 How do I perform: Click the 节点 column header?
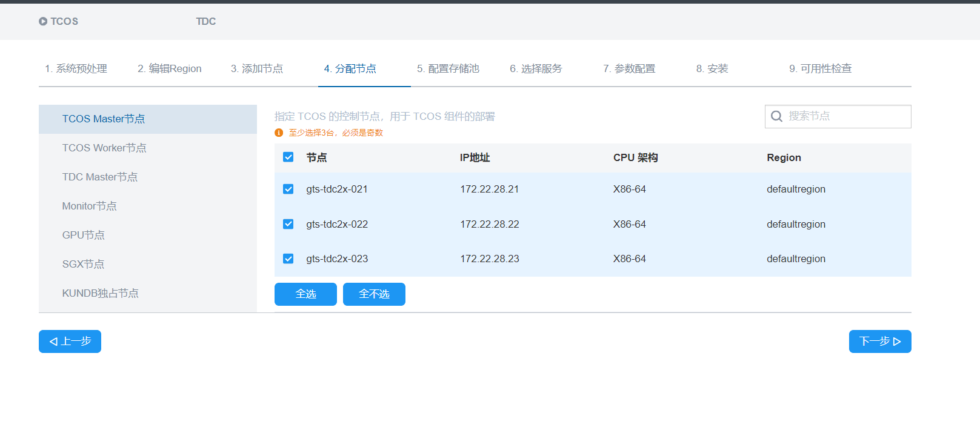[x=316, y=157]
